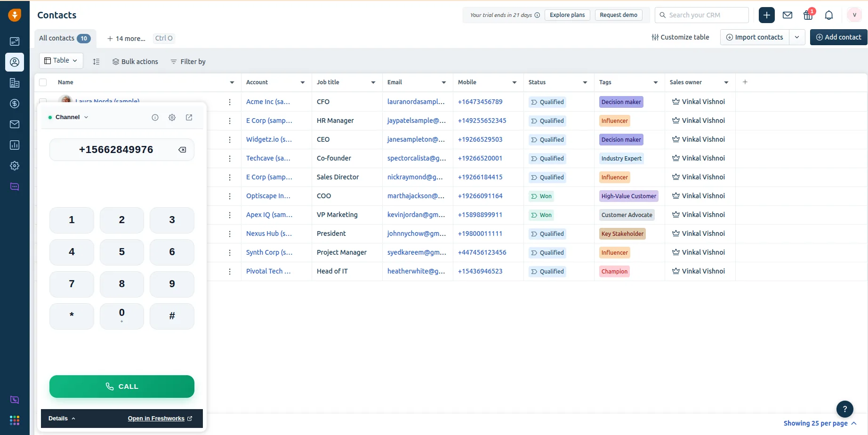
Task: Click the green CALL button
Action: point(122,387)
